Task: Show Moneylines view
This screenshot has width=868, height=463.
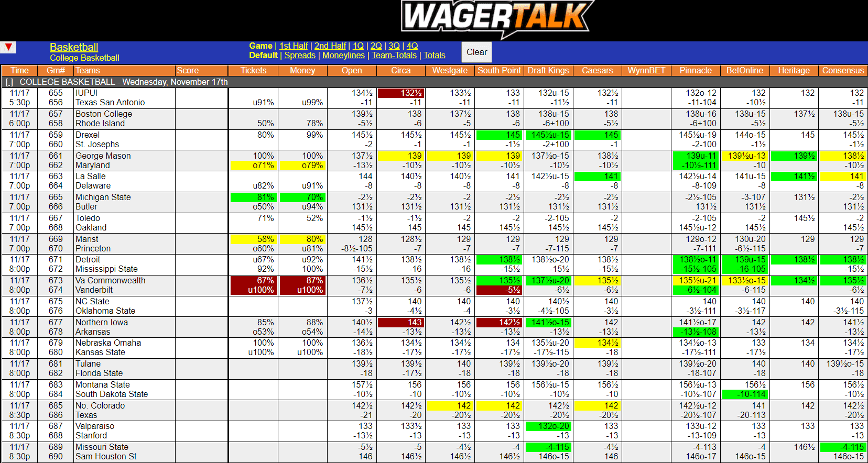Action: (343, 56)
